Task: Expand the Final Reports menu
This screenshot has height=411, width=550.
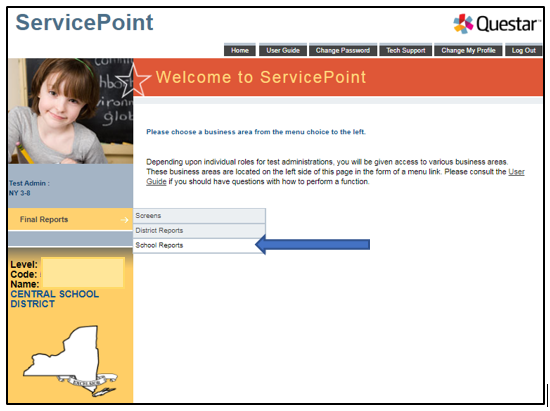Action: [x=71, y=220]
